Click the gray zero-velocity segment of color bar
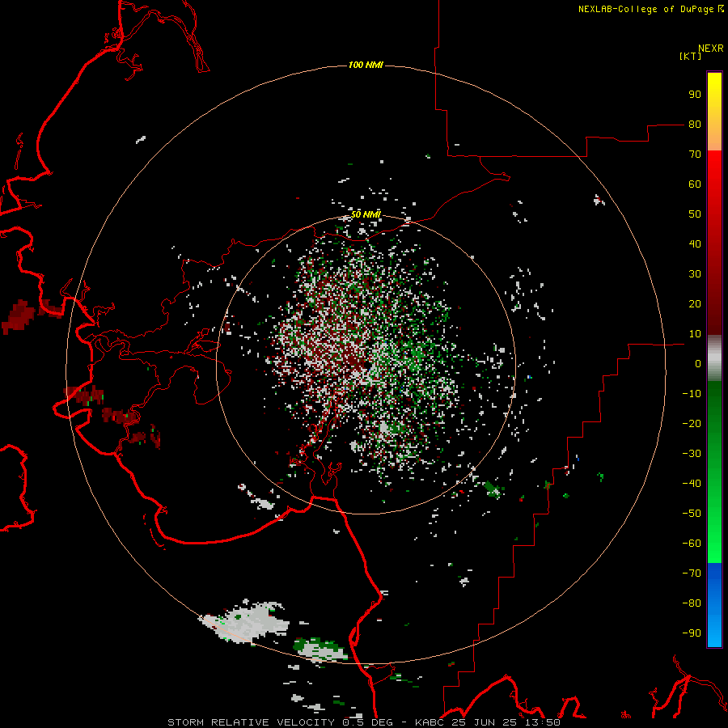The width and height of the screenshot is (728, 728). (x=714, y=358)
